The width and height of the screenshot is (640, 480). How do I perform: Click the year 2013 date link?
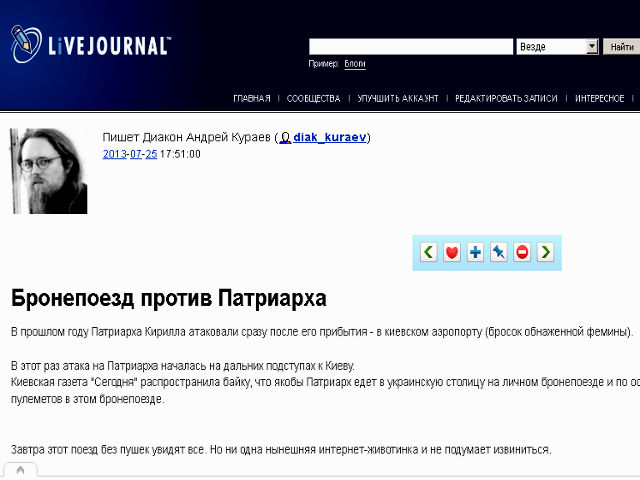tap(114, 154)
